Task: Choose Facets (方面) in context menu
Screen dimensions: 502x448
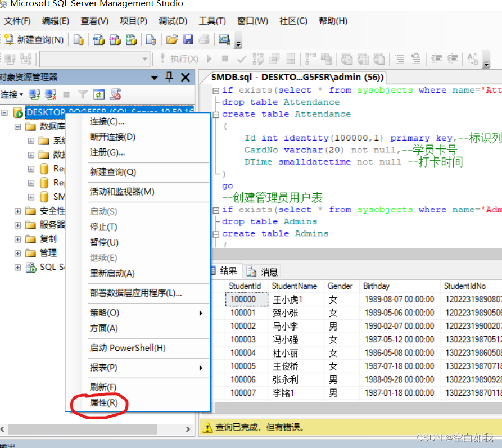Action: pos(138,328)
